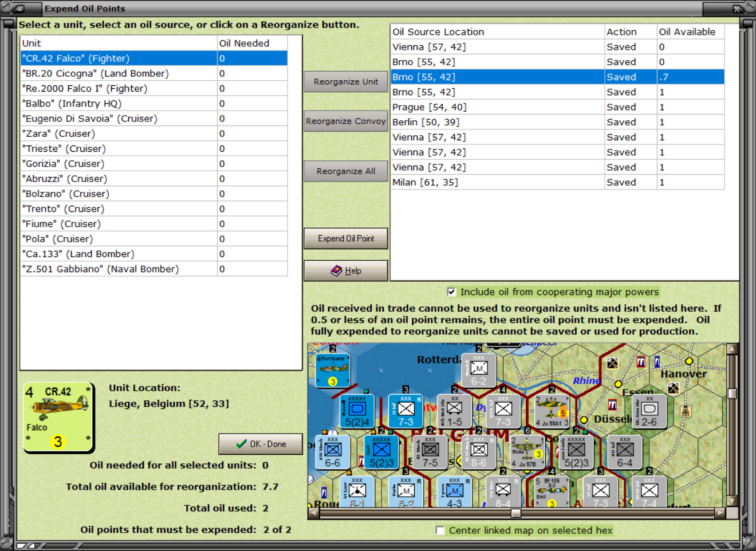Select "Gorizia" (Cruiser) row
This screenshot has width=756, height=551.
154,164
